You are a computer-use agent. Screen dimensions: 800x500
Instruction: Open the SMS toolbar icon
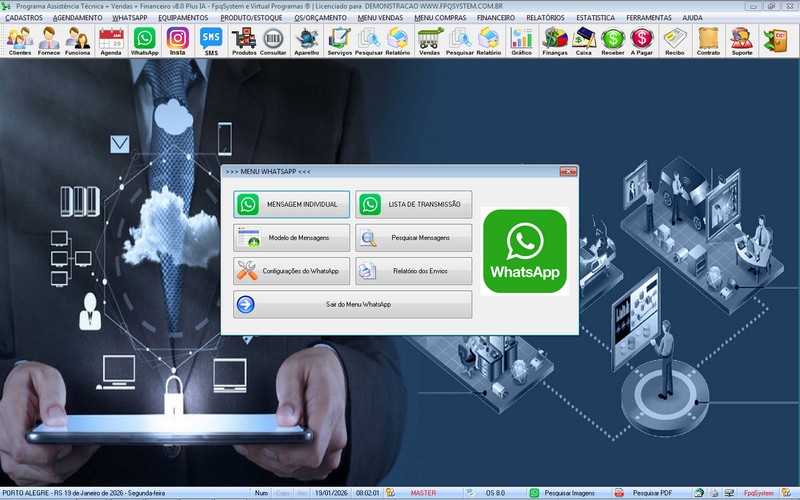click(x=211, y=41)
